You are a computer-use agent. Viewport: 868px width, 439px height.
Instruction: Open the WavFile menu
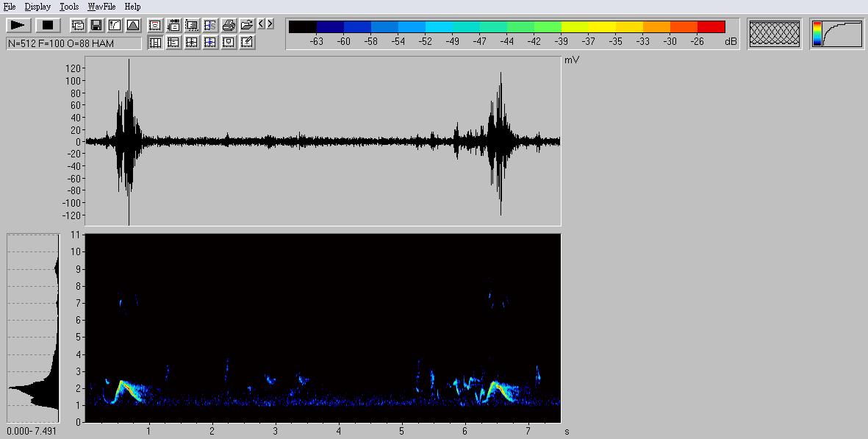coord(102,7)
